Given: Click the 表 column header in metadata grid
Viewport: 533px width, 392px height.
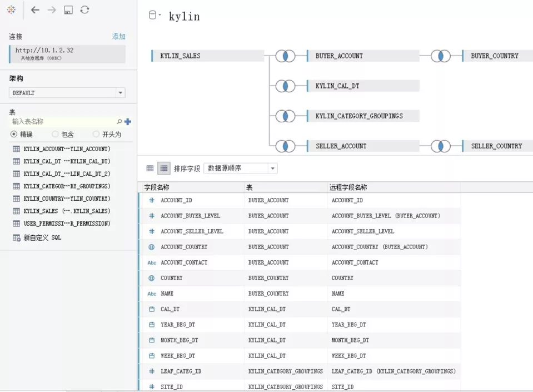Looking at the screenshot, I should [x=286, y=187].
